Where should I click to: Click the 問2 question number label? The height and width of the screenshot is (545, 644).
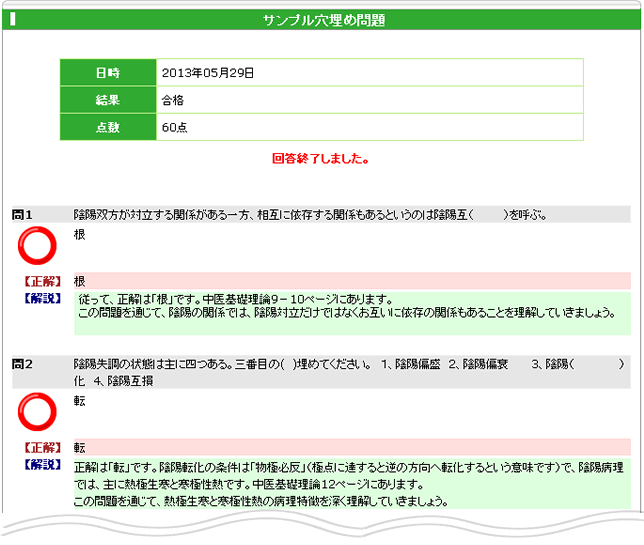(x=22, y=364)
